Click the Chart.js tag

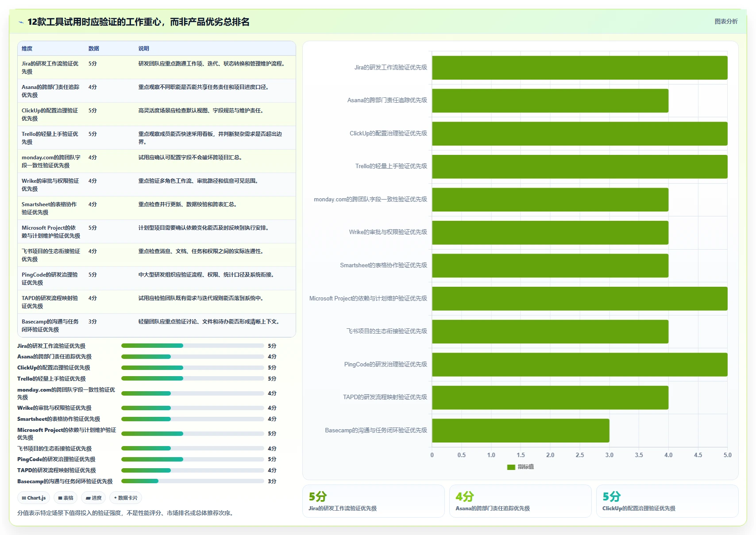[x=34, y=498]
